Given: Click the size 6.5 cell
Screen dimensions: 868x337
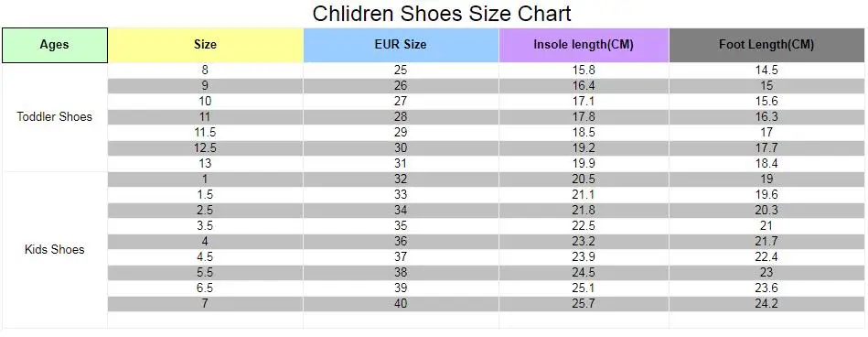Looking at the screenshot, I should click(206, 288).
